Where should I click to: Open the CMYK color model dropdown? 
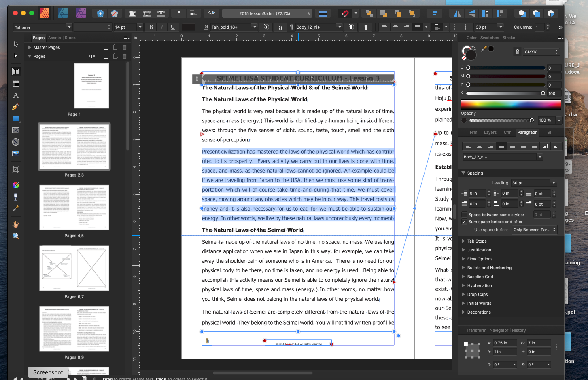tap(541, 51)
